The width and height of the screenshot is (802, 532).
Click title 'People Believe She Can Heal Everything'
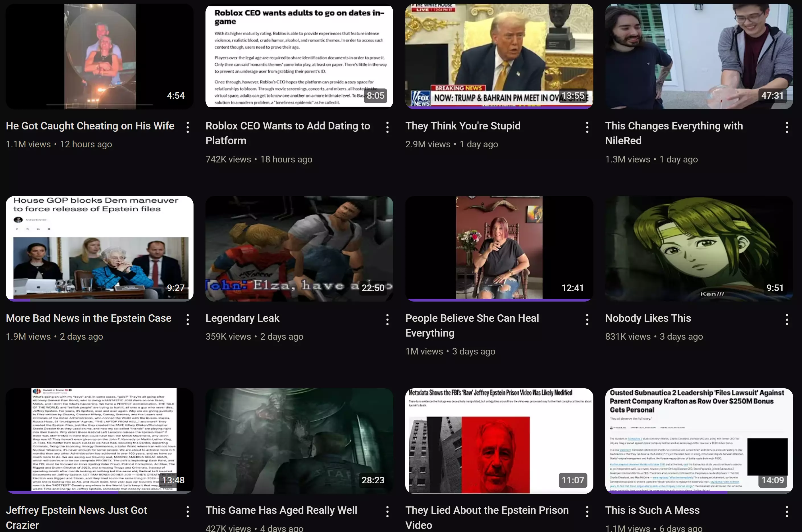(x=472, y=325)
